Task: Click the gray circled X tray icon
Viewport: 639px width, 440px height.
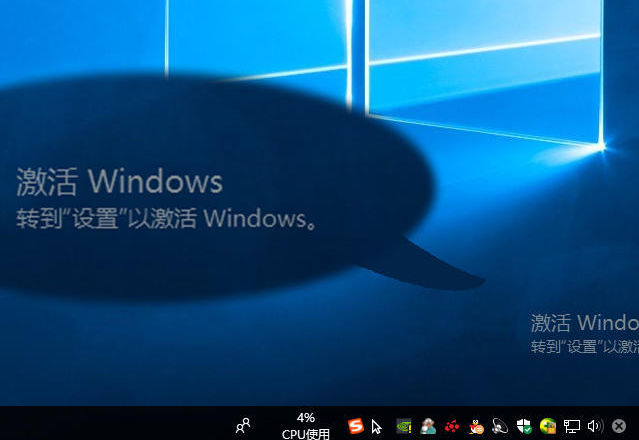Action: 619,426
